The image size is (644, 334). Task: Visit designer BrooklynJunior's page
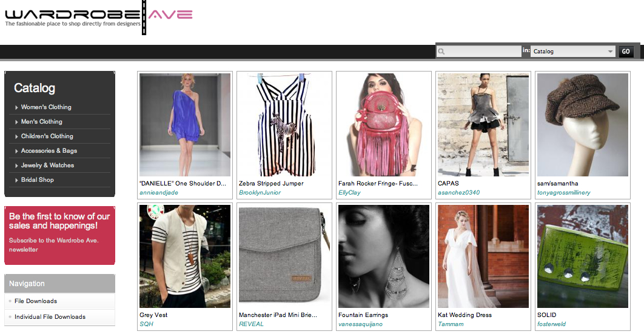tap(260, 192)
